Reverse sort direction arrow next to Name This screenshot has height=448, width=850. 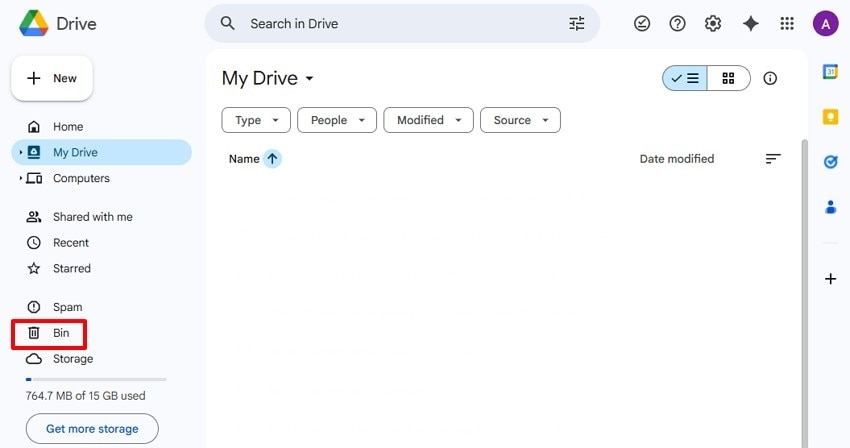click(272, 159)
